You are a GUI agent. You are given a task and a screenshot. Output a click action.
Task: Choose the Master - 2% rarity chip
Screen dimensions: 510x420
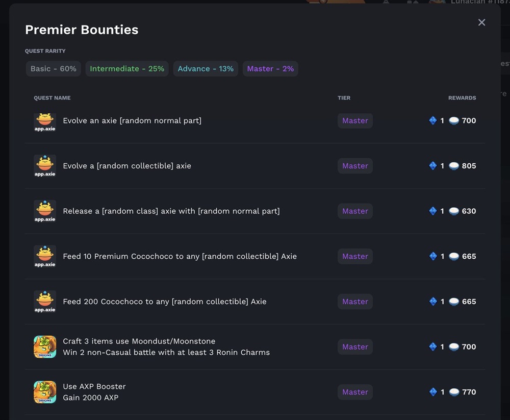tap(270, 69)
